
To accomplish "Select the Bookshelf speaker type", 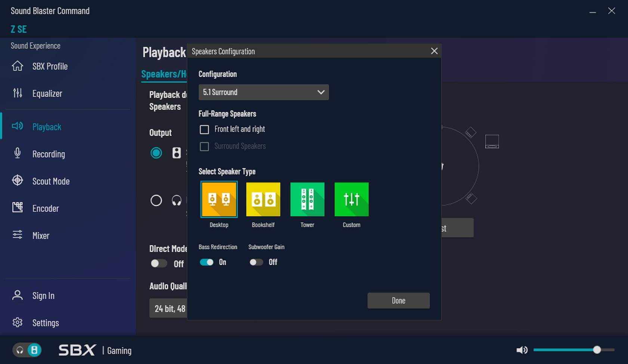I will coord(263,199).
